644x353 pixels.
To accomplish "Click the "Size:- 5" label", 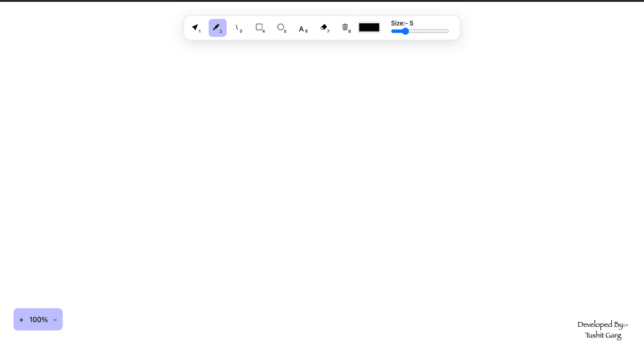I will pyautogui.click(x=402, y=23).
